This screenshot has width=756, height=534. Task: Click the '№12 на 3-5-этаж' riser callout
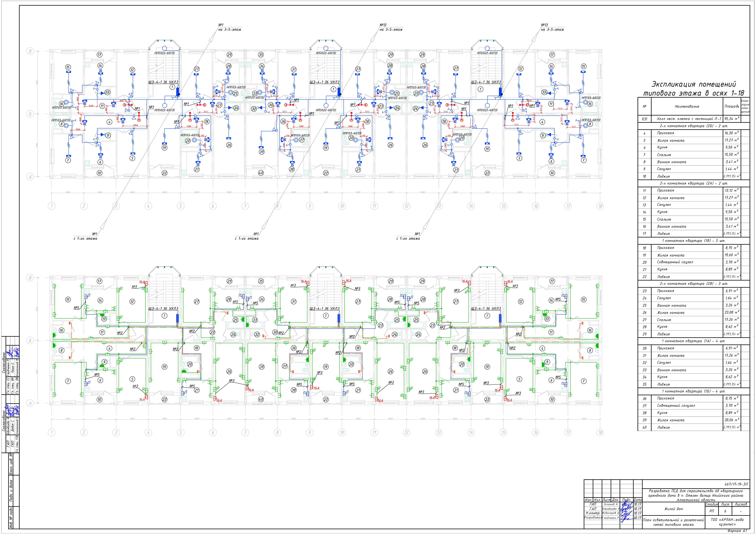pyautogui.click(x=391, y=27)
